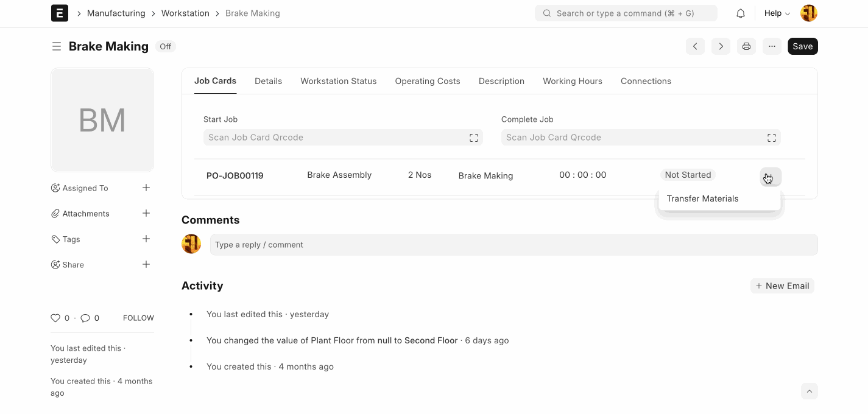Image resolution: width=868 pixels, height=414 pixels.
Task: Open the Help dropdown menu
Action: (777, 13)
